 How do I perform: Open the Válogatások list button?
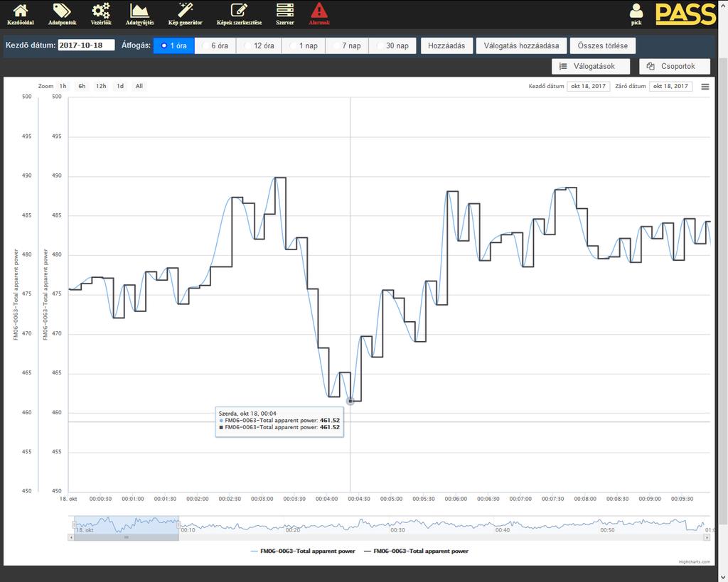pyautogui.click(x=591, y=66)
